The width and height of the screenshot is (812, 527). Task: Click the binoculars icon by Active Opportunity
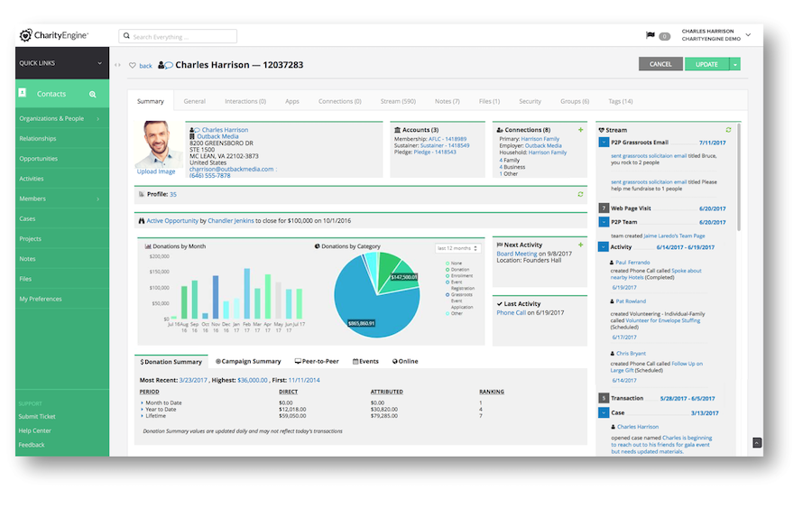[x=142, y=221]
